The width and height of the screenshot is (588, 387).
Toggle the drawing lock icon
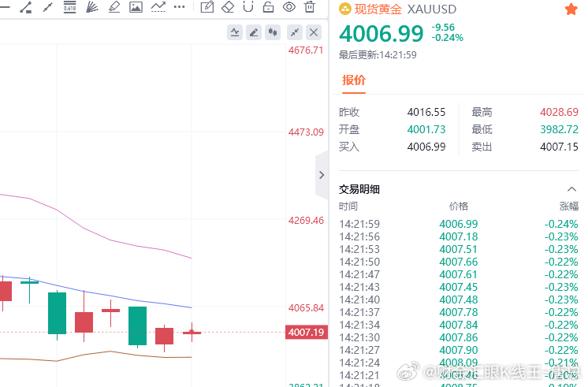[268, 7]
